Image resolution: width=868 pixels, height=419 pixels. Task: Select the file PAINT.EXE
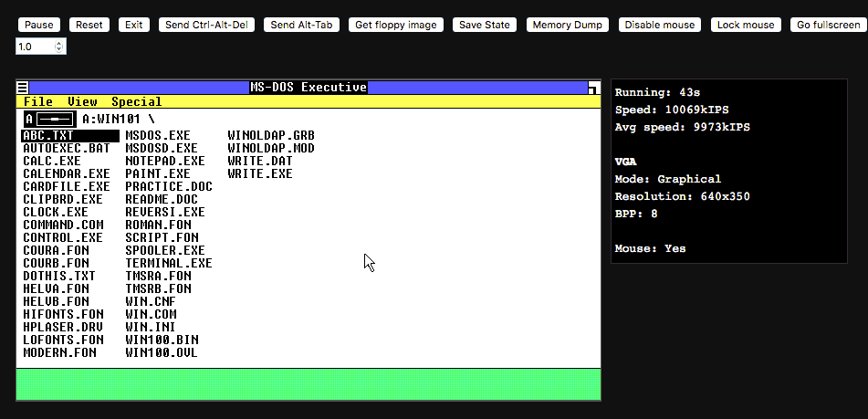point(158,173)
